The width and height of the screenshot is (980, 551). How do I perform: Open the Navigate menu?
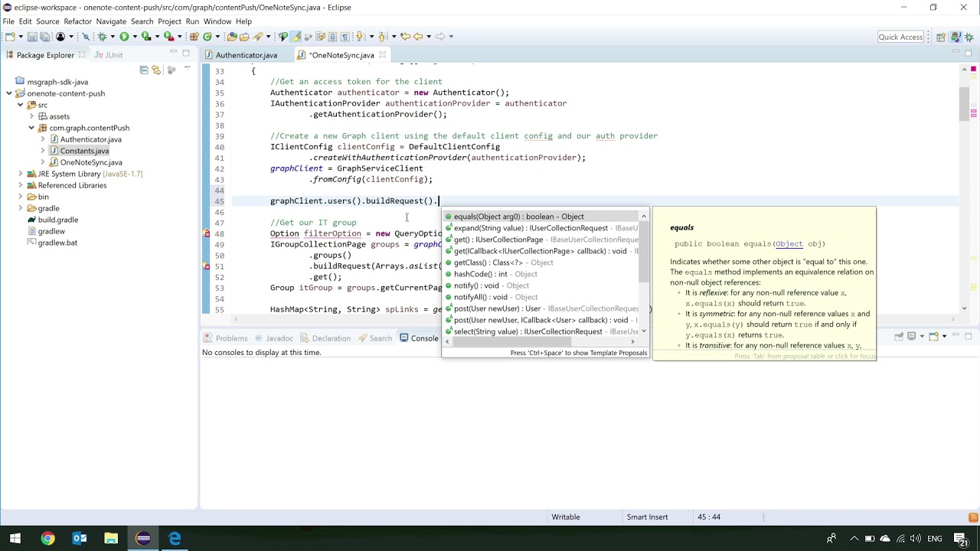tap(111, 21)
